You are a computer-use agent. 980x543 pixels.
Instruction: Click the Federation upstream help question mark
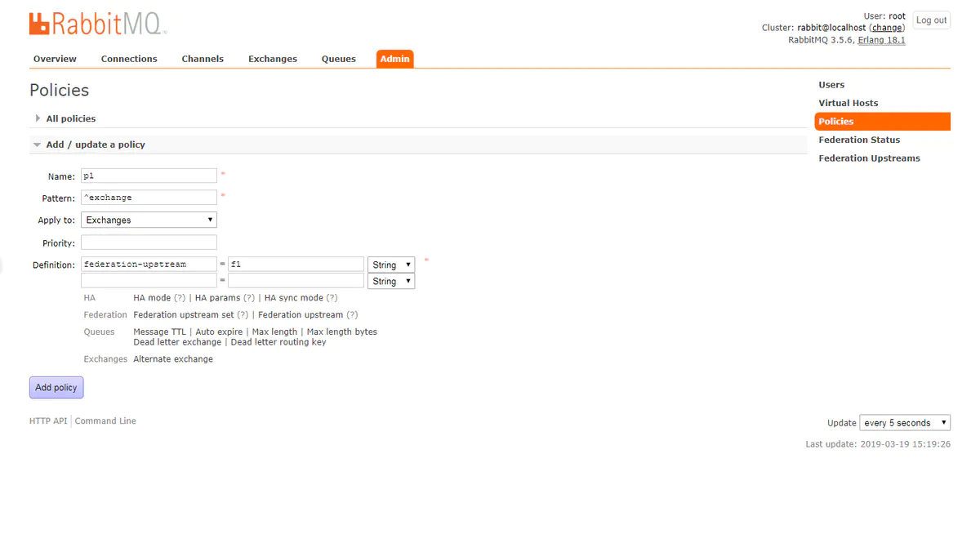tap(352, 315)
